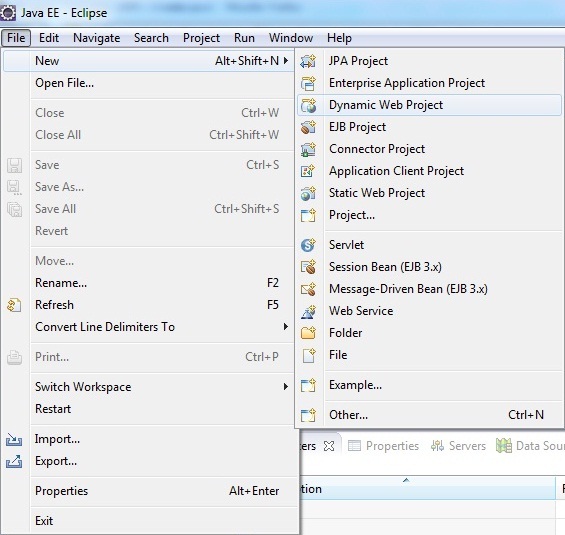Image resolution: width=565 pixels, height=535 pixels.
Task: Click the Import icon in File menu
Action: coord(14,440)
